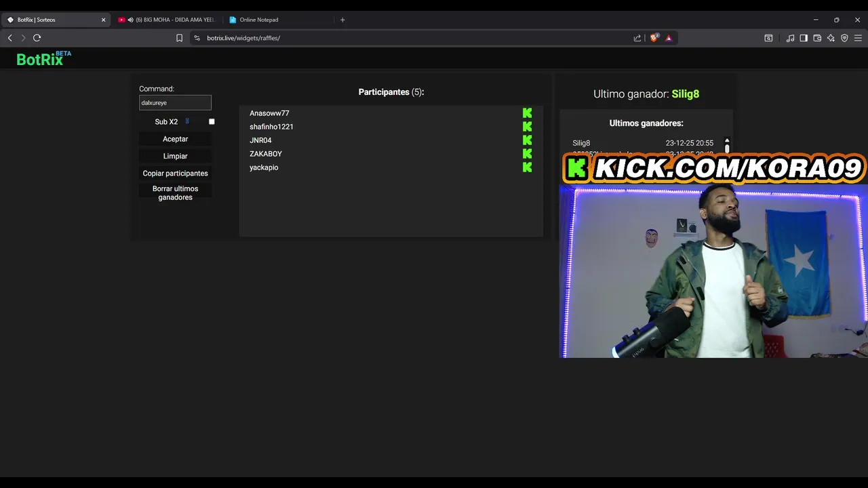
Task: Toggle the browser sidebar panel icon
Action: [x=804, y=38]
